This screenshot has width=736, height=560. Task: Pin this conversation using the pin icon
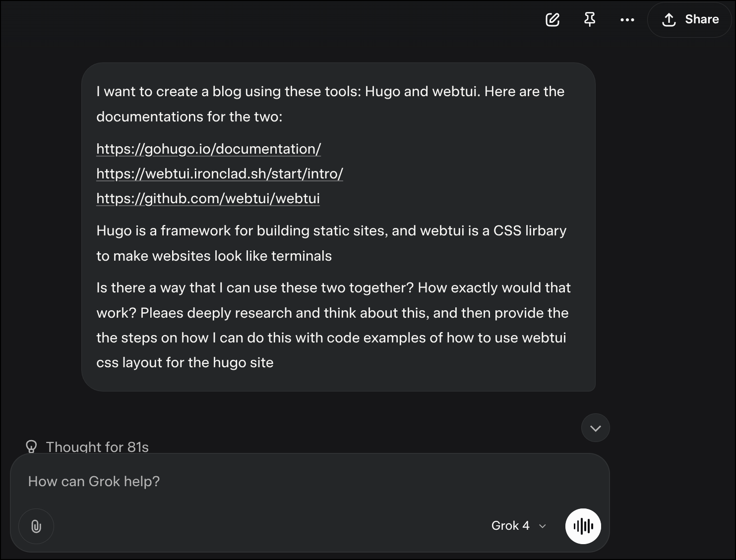point(589,20)
